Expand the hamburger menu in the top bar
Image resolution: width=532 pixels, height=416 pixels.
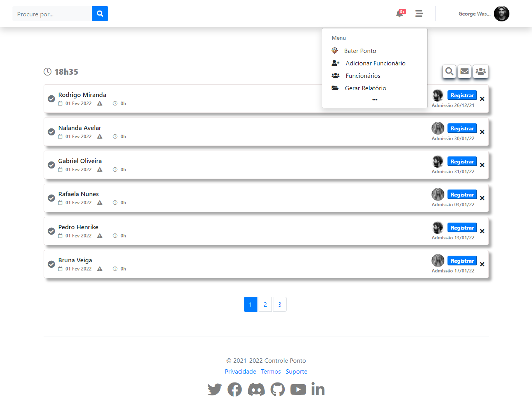pyautogui.click(x=419, y=13)
